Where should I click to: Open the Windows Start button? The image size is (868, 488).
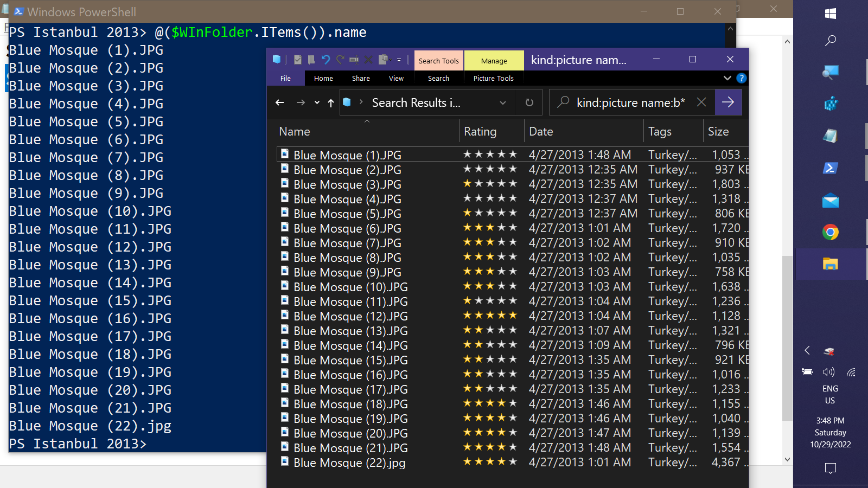[x=830, y=14]
